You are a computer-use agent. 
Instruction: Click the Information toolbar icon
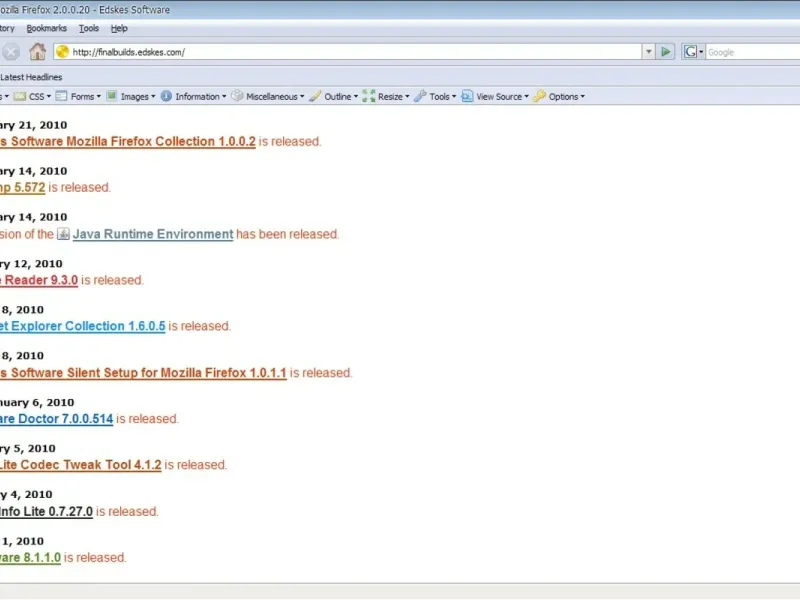[166, 96]
